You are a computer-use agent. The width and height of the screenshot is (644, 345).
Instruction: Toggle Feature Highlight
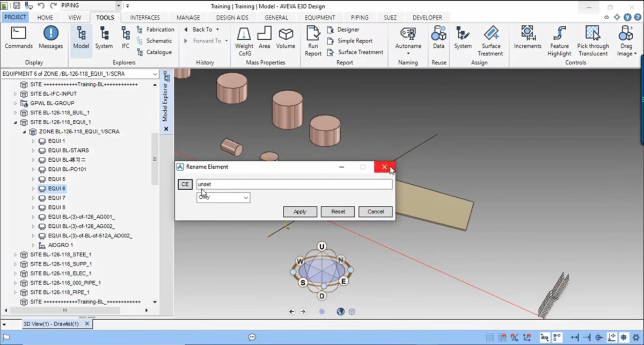tap(559, 41)
